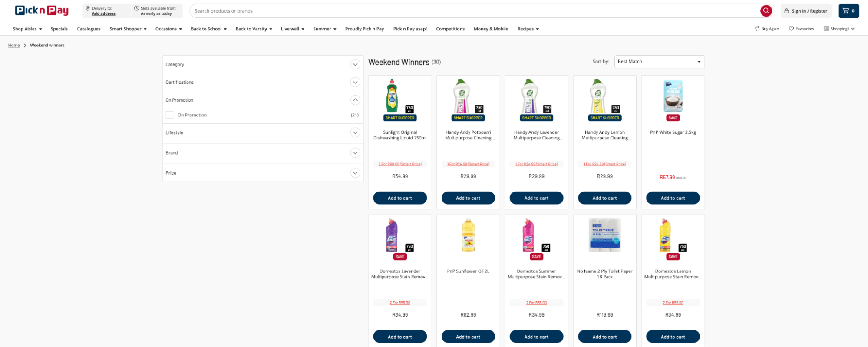868x347 pixels.
Task: Add Sunlight Original Dishwashing Liquid to cart
Action: [399, 198]
